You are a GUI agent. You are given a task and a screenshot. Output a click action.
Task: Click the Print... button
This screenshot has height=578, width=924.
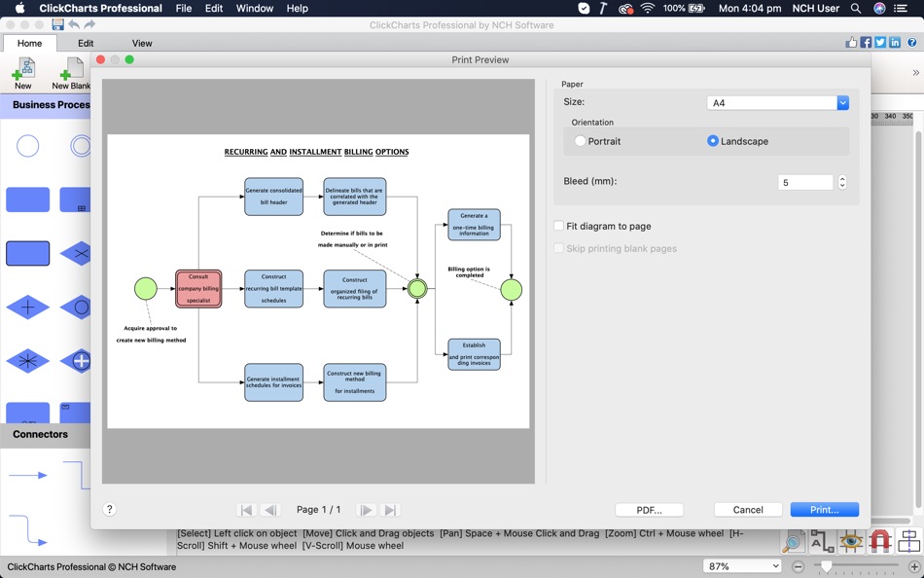click(825, 510)
